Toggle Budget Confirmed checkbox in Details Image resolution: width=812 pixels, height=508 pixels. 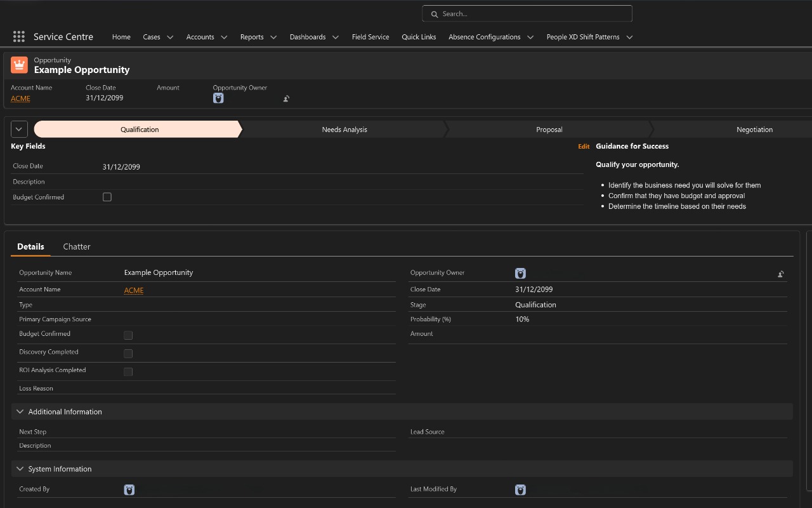pos(128,335)
